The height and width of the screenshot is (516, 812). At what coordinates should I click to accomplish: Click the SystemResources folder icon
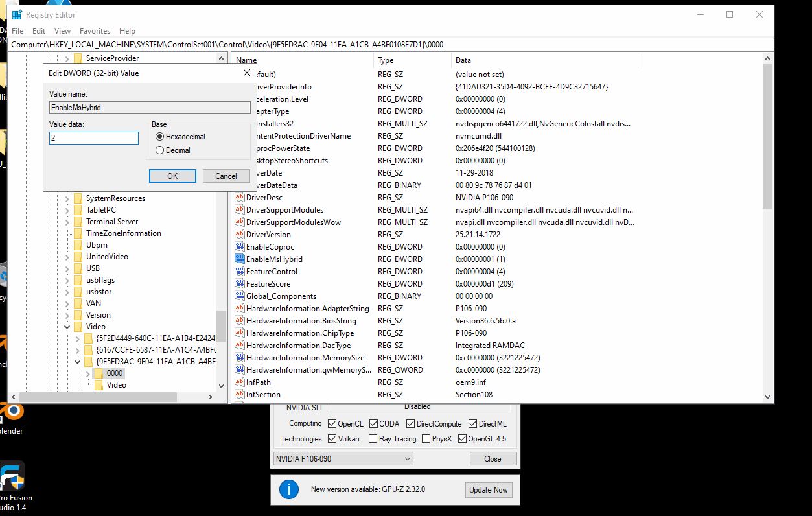(78, 198)
